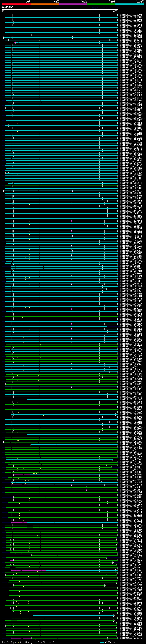Click the red ~20% identity color segment
146x644 pixels.
click(x=16, y=4)
